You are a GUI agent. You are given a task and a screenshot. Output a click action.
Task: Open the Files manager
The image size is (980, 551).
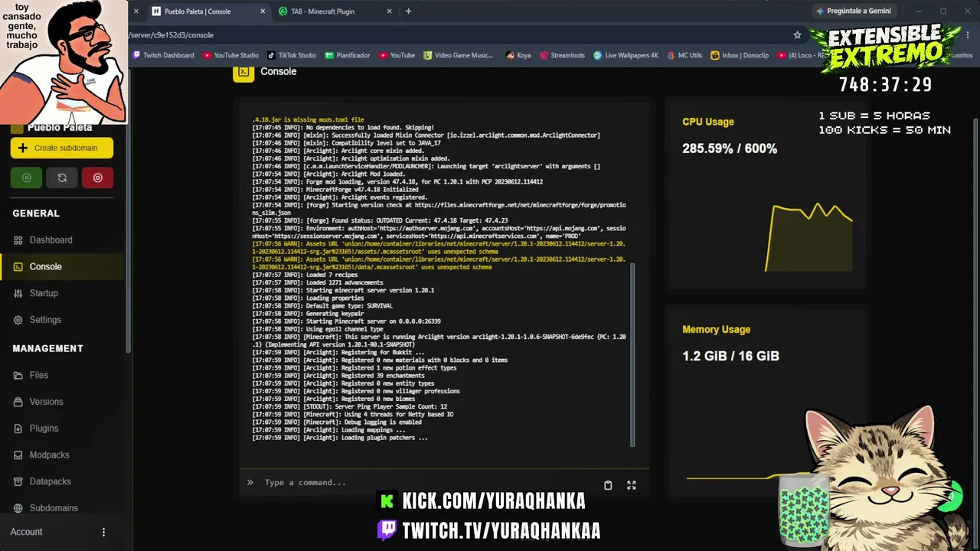(38, 375)
